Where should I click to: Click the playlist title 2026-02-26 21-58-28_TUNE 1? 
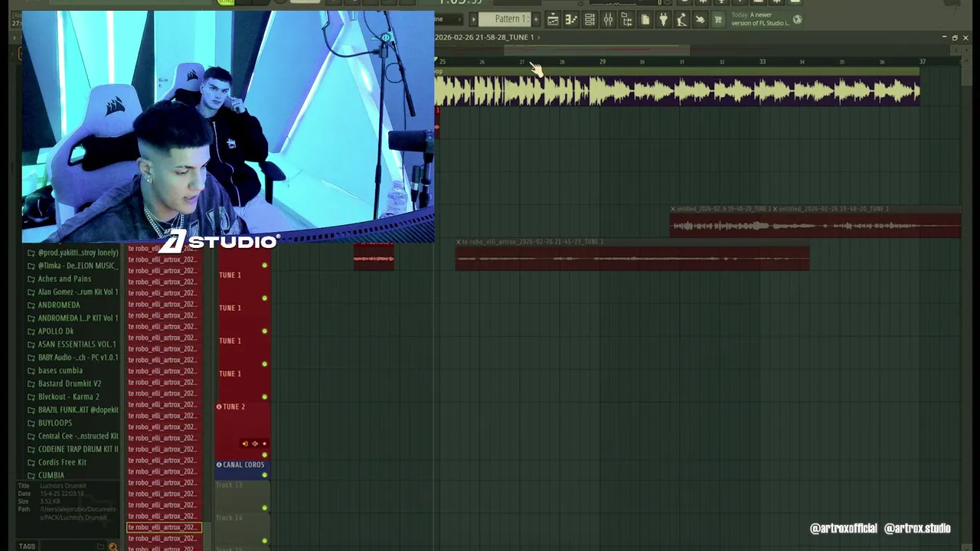tap(484, 37)
